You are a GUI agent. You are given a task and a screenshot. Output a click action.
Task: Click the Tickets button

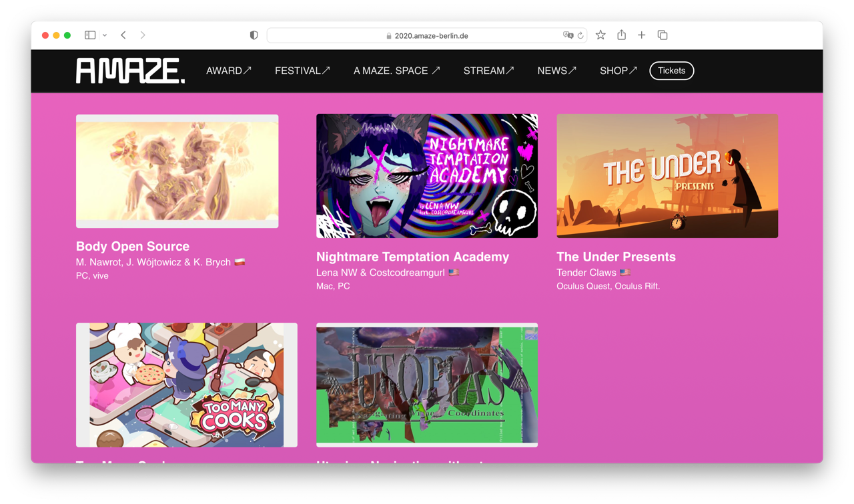click(672, 71)
